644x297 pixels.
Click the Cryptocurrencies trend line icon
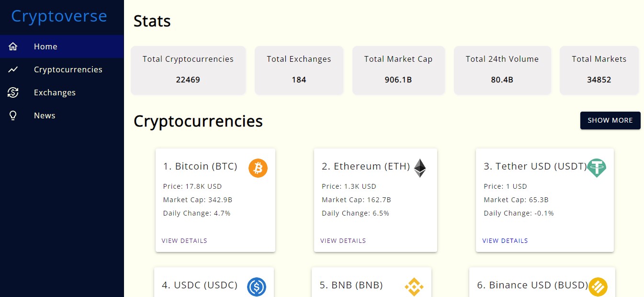13,69
